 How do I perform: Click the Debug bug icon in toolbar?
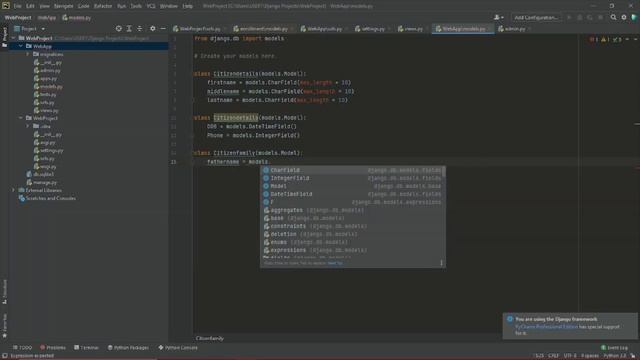(x=579, y=18)
